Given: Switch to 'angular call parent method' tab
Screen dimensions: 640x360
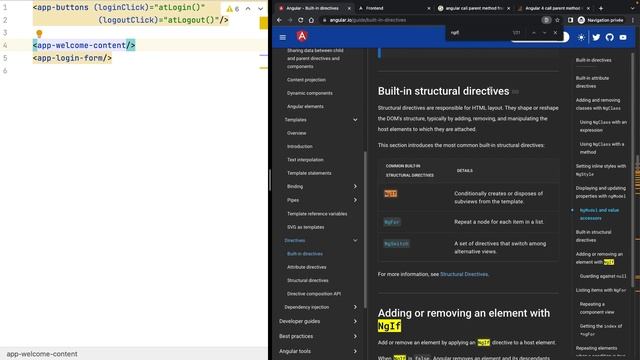Looking at the screenshot, I should tap(473, 8).
